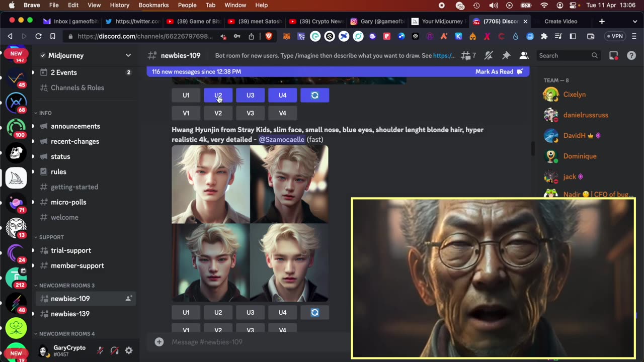This screenshot has height=362, width=644.
Task: Bookmark this page in Brave
Action: [x=52, y=36]
